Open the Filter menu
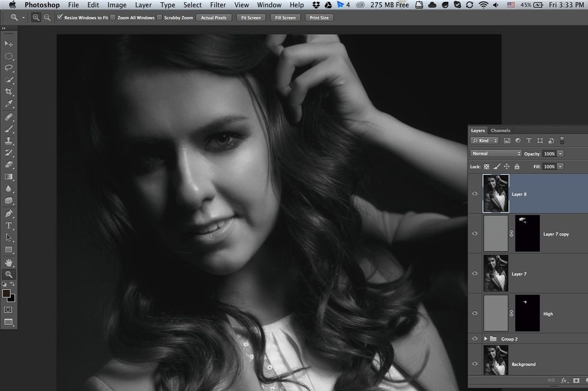Viewport: 588px width, 391px height. tap(218, 5)
